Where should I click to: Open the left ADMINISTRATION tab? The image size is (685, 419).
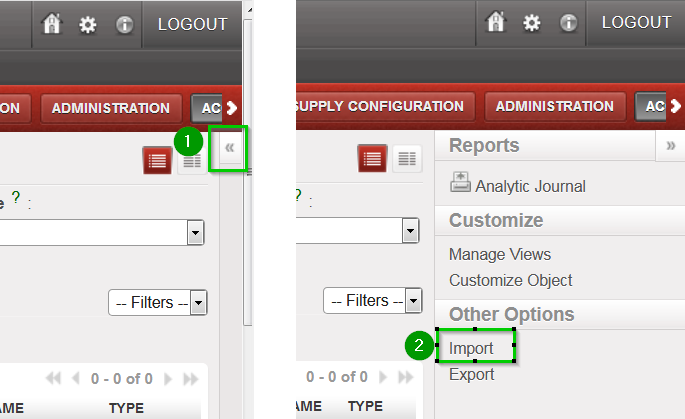pos(111,108)
